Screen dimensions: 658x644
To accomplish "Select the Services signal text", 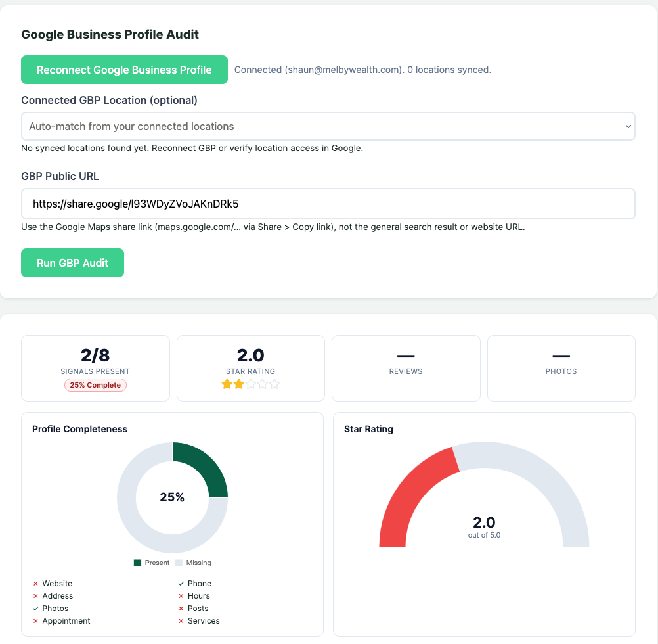I will tap(204, 621).
